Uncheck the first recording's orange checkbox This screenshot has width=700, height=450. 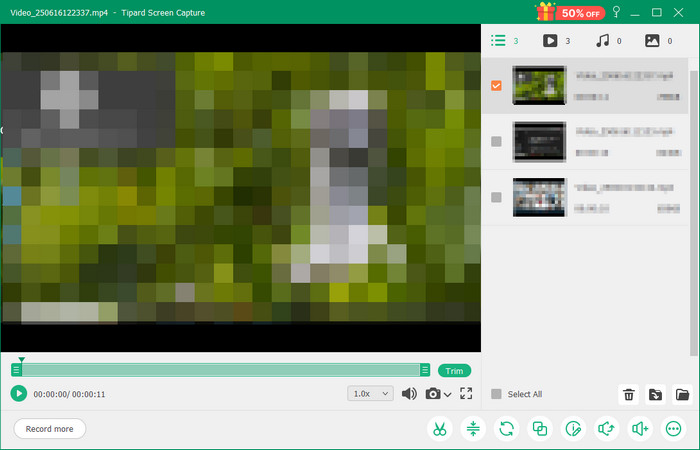[496, 85]
